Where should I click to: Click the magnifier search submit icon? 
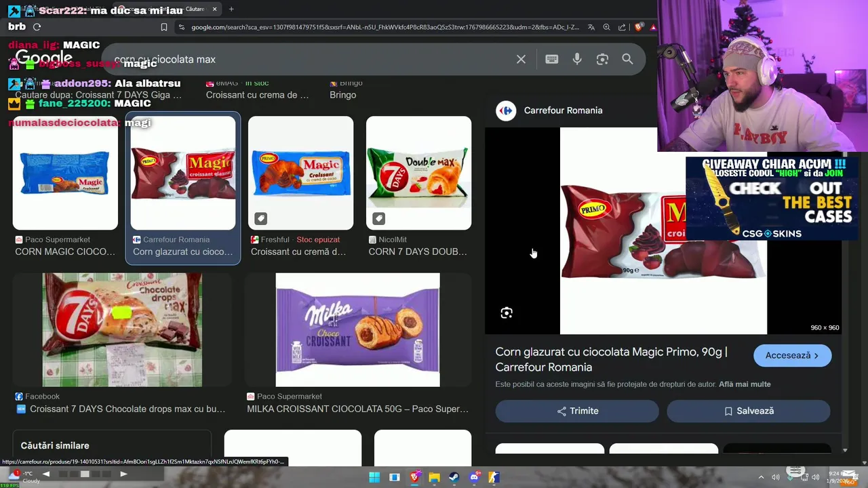click(x=627, y=60)
